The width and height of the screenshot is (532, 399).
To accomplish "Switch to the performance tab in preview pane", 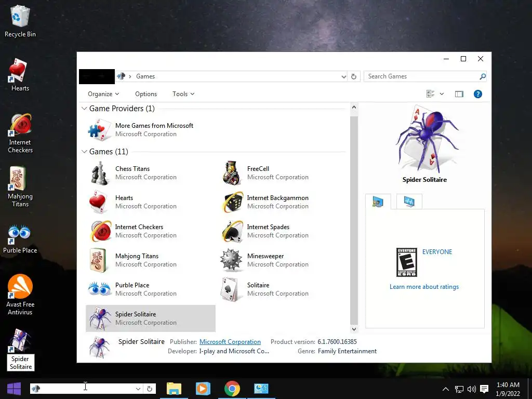I will tap(409, 201).
